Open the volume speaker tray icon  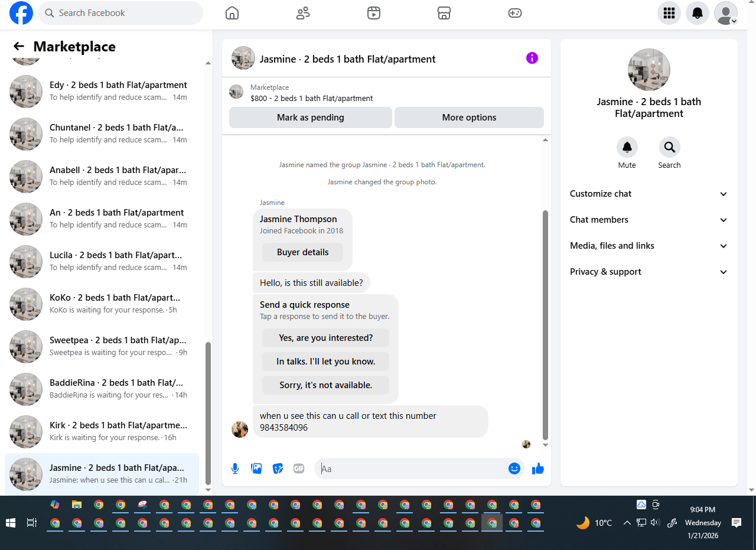(x=655, y=523)
